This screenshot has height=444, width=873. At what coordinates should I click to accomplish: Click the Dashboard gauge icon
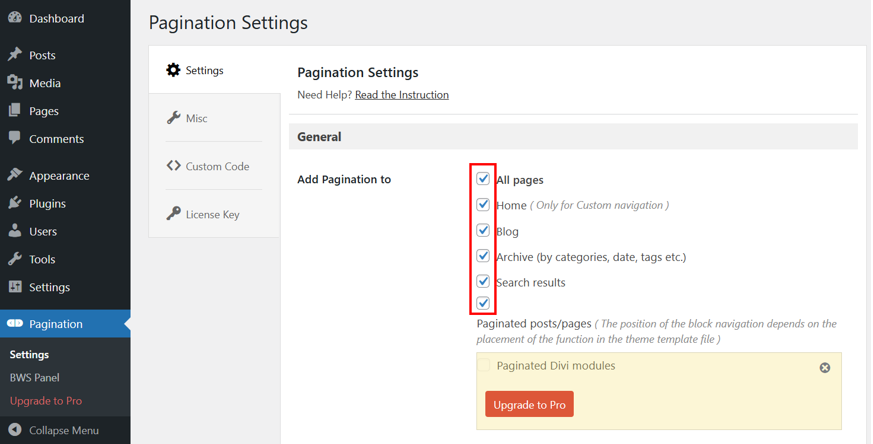pos(15,17)
